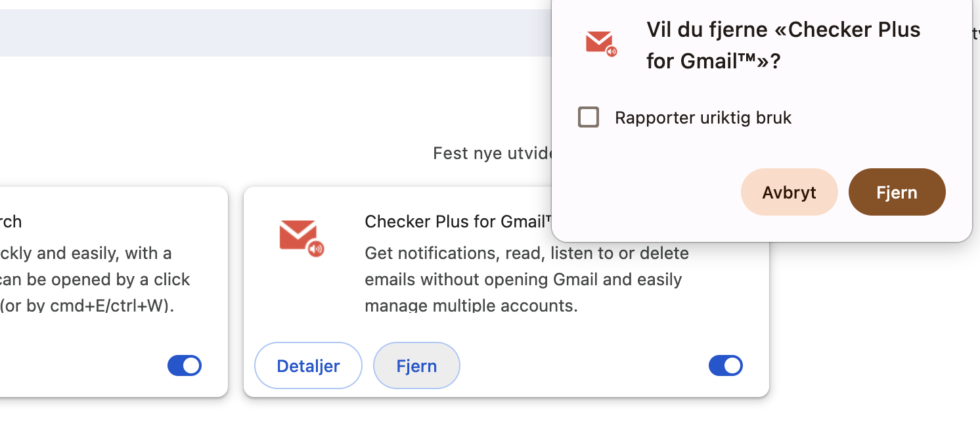Disable the Checker Plus for Gmail toggle
This screenshot has width=980, height=422.
[726, 365]
